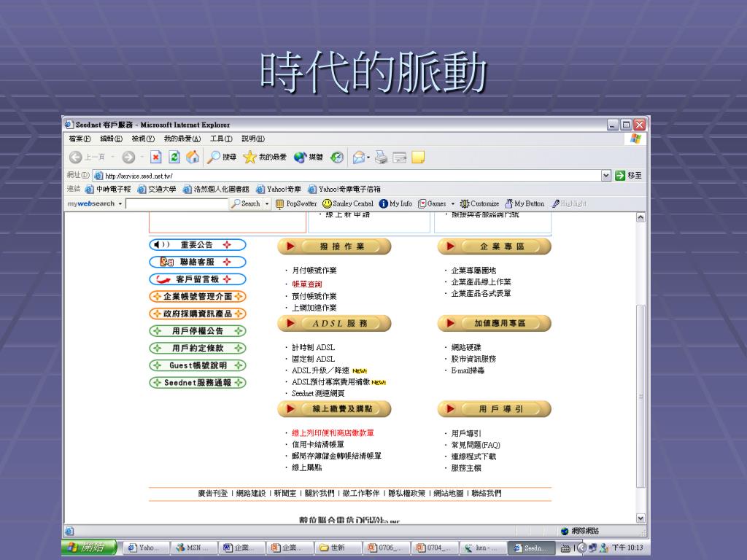Open Yahoo!奇摩電子信箱 links bar shortcut
The height and width of the screenshot is (560, 747).
pos(344,189)
